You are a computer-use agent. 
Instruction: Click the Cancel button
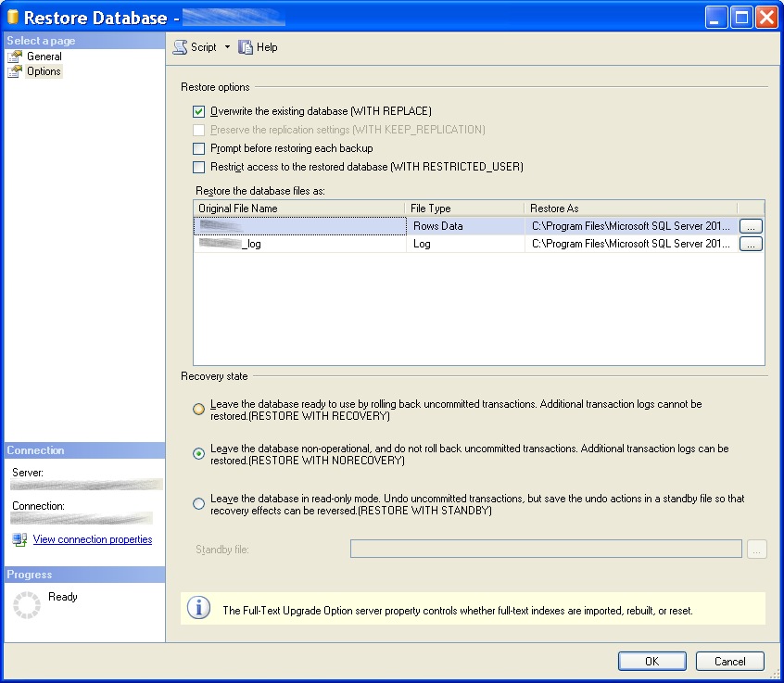pyautogui.click(x=730, y=662)
